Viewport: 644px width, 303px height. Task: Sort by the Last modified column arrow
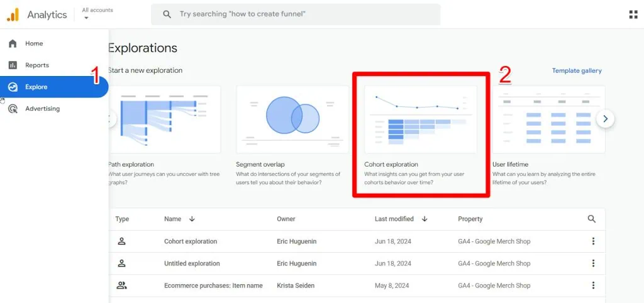[x=425, y=219]
